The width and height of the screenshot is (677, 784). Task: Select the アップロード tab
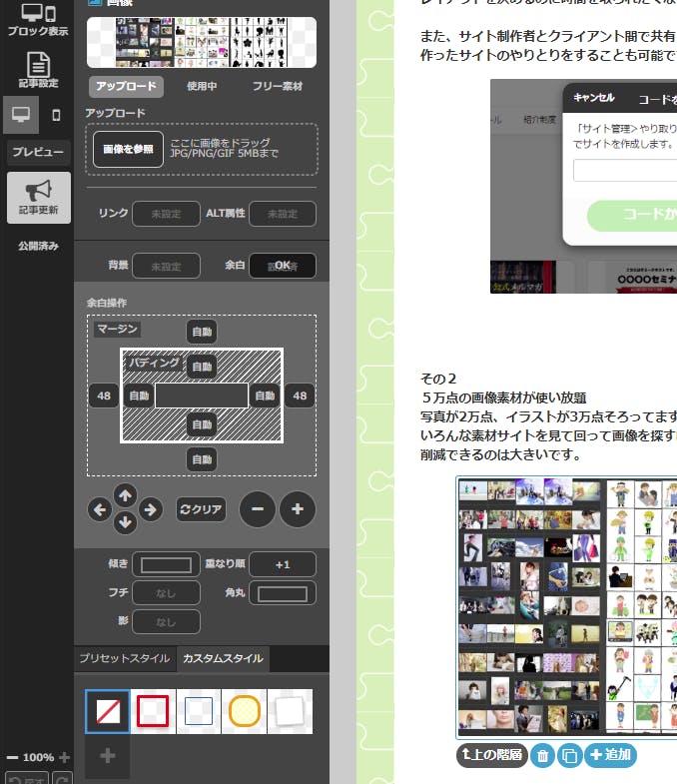coord(127,87)
